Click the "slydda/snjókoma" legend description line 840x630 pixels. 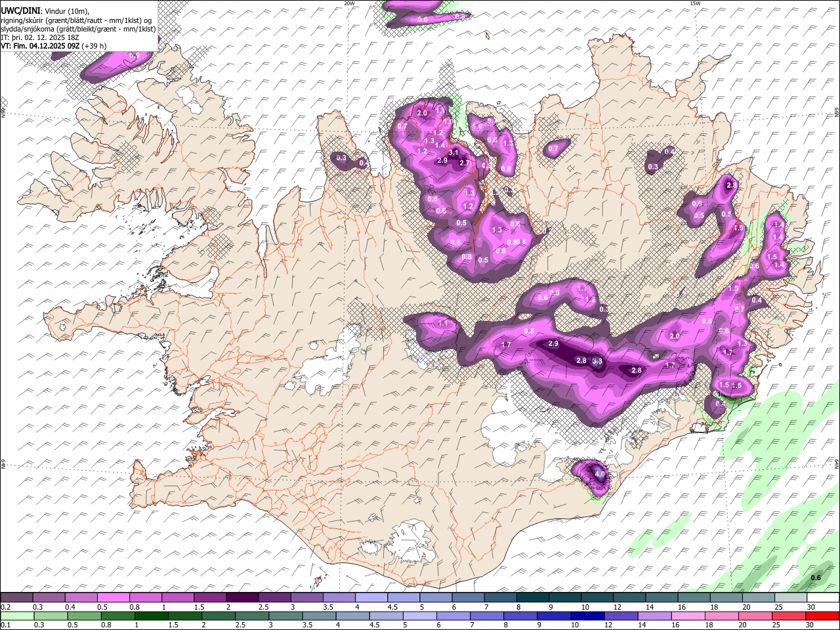[78, 29]
